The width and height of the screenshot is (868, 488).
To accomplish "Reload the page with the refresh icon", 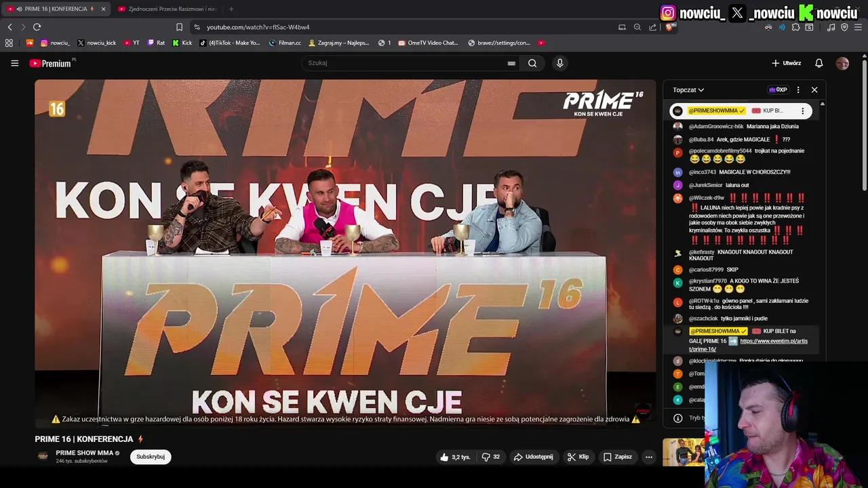I will click(x=37, y=27).
